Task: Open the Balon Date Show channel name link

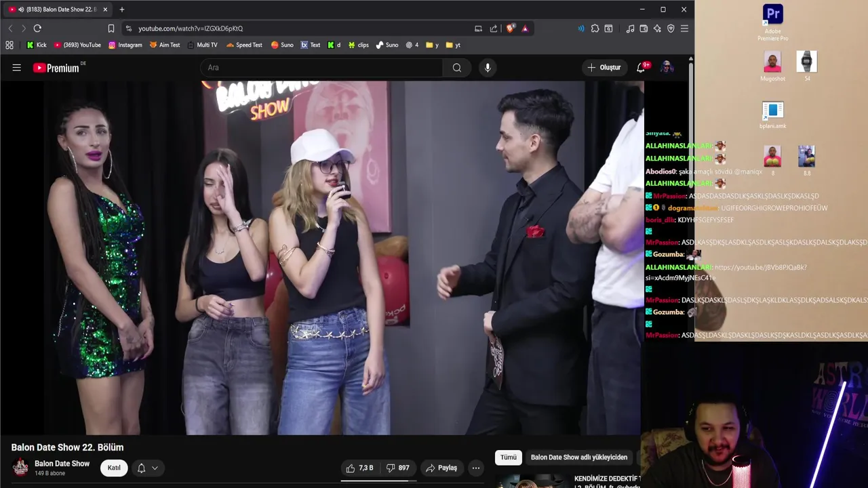Action: (x=62, y=464)
